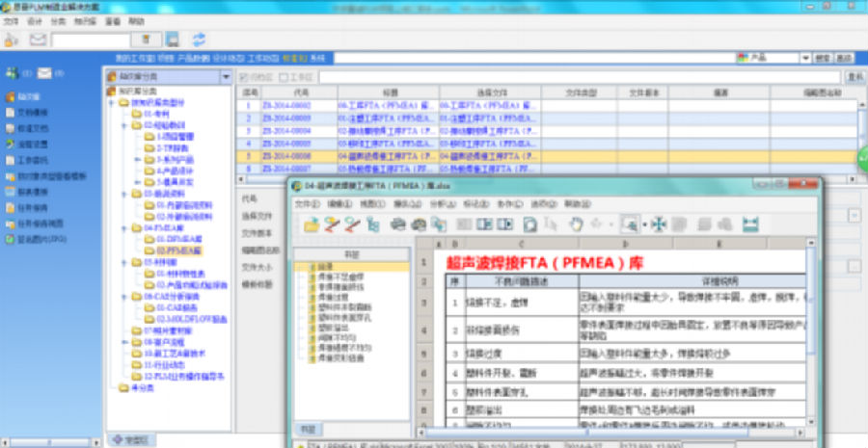The height and width of the screenshot is (448, 868).
Task: Click the blue refresh arrows icon
Action: click(199, 40)
